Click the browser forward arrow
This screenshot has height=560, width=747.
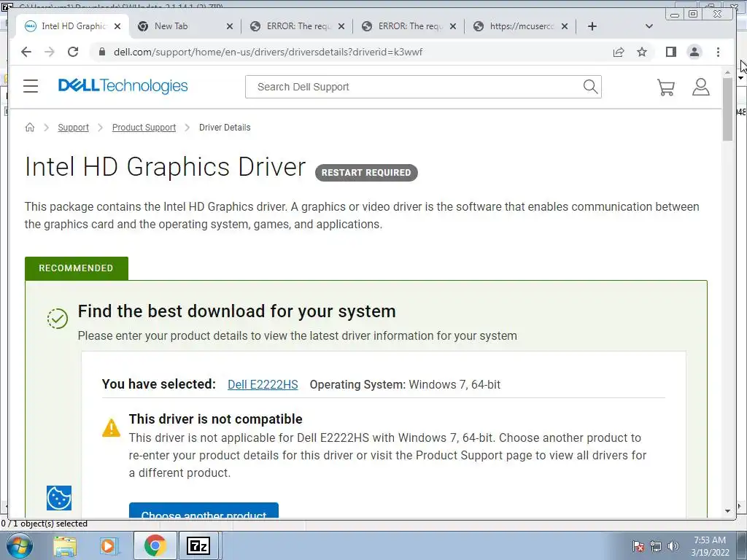pyautogui.click(x=50, y=52)
